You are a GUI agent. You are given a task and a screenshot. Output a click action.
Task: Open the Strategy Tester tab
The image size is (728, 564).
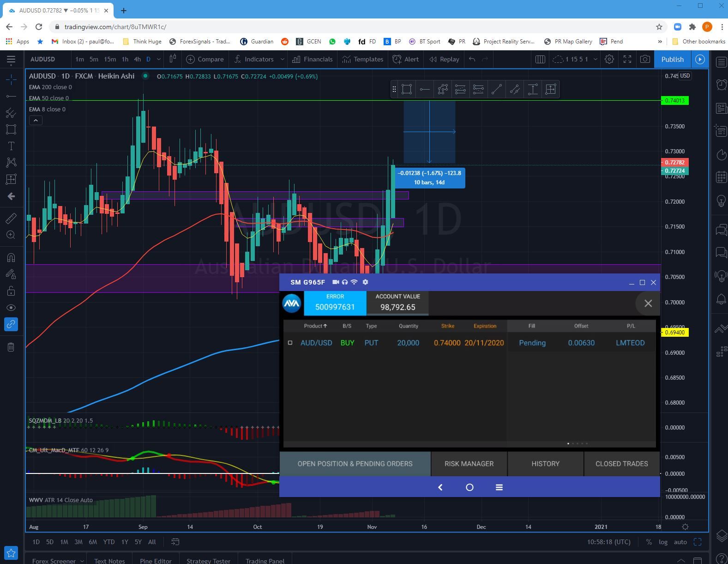coord(208,561)
